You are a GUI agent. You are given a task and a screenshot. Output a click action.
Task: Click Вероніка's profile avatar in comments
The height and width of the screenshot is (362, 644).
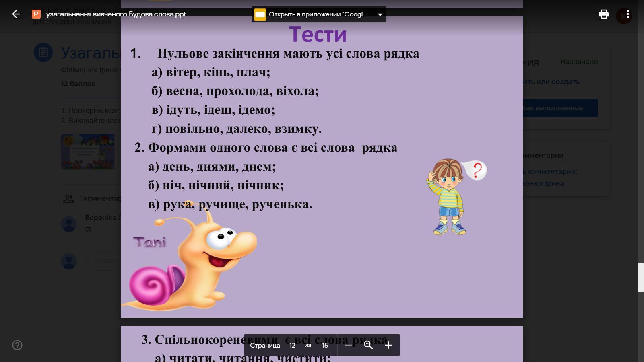(69, 224)
